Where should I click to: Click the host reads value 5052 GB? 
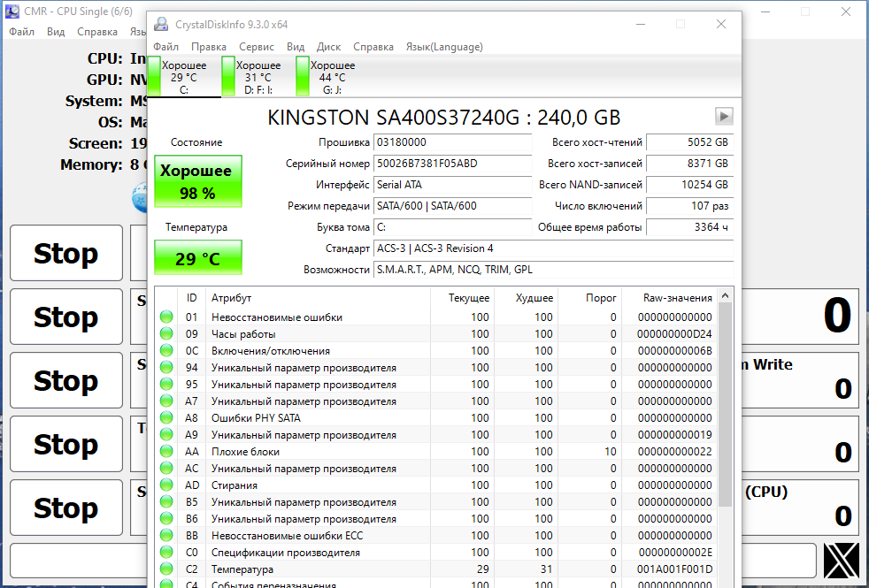click(x=689, y=142)
